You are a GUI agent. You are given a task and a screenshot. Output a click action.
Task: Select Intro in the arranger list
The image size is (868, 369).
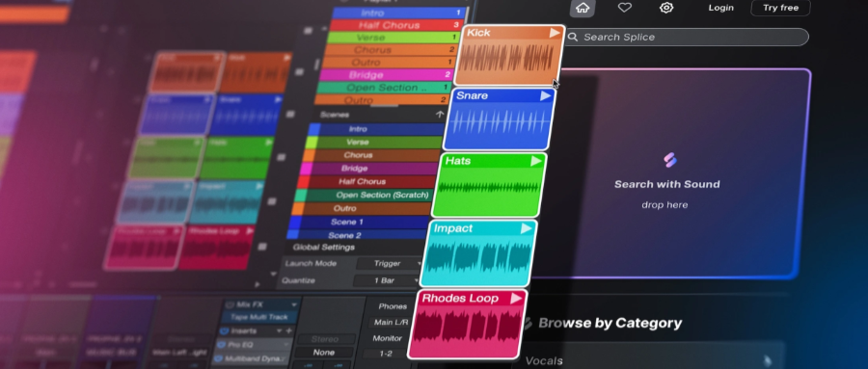pos(398,13)
